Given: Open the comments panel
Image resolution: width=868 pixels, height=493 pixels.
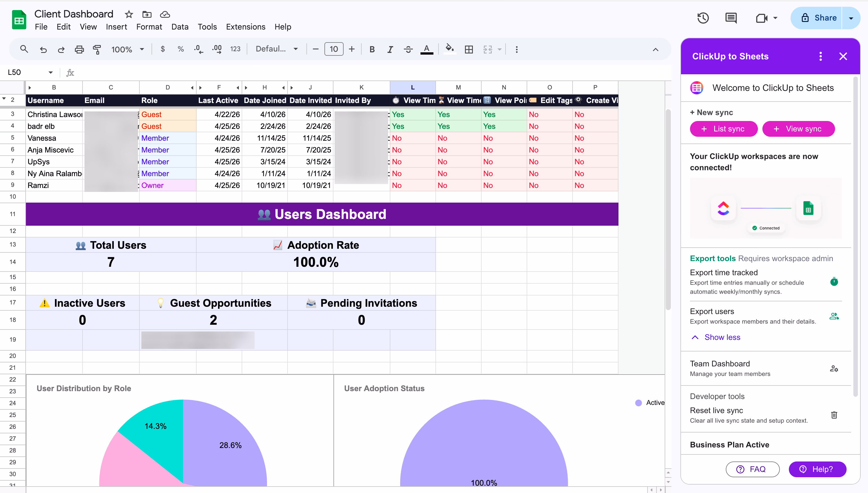Looking at the screenshot, I should click(731, 18).
